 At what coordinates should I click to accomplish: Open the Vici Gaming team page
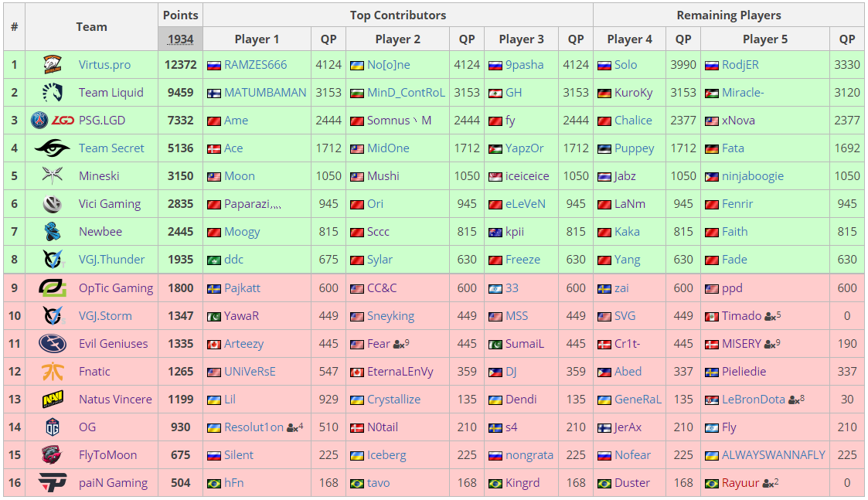(x=110, y=204)
